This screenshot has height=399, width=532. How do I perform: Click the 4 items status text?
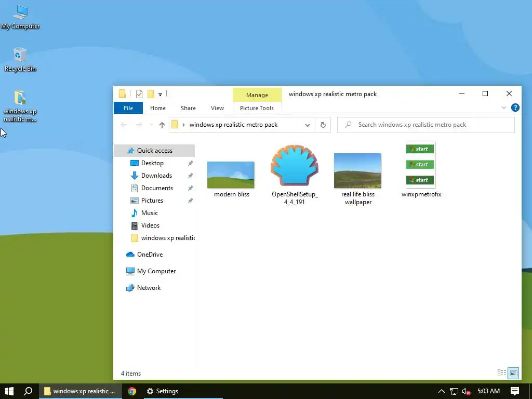pos(131,374)
